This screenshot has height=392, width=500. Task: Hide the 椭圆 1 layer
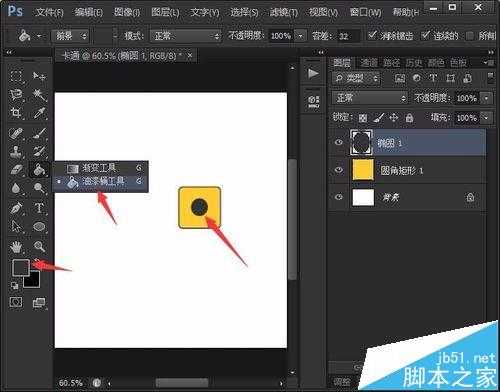tap(339, 143)
